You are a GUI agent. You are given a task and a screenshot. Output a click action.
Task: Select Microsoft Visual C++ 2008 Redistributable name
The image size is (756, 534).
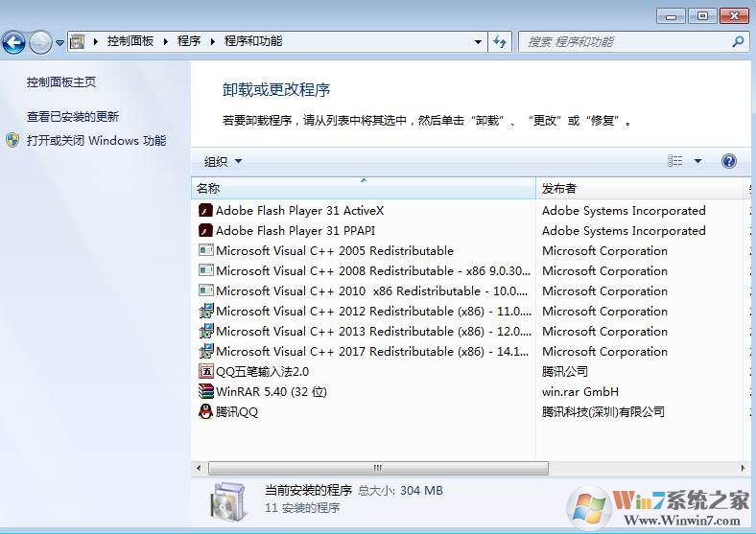tap(373, 271)
